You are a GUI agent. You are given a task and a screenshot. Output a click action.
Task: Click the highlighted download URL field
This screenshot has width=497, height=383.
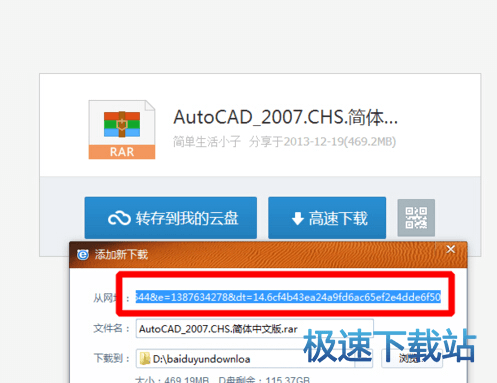tap(288, 297)
